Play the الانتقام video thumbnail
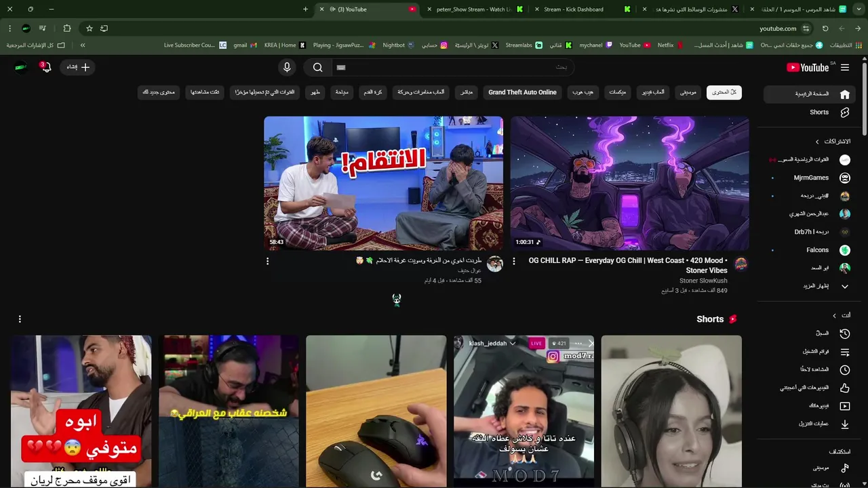This screenshot has height=488, width=868. (383, 183)
